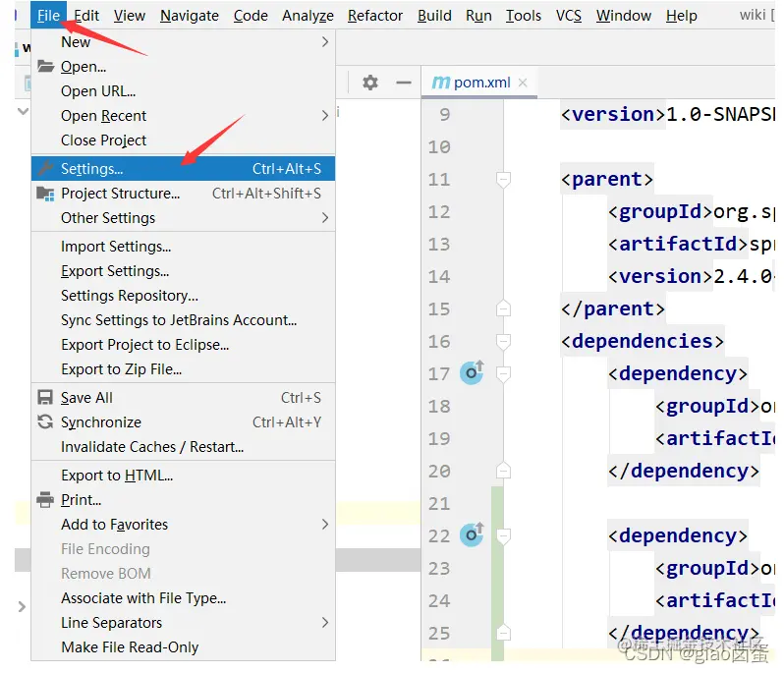Viewport: 784px width, 673px height.
Task: Click the Open folder icon
Action: (x=45, y=66)
